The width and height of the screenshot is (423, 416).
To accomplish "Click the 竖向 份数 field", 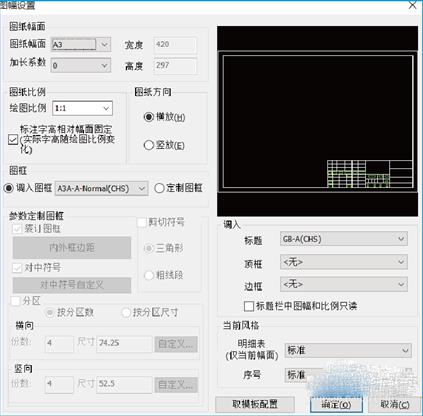I will click(x=59, y=384).
